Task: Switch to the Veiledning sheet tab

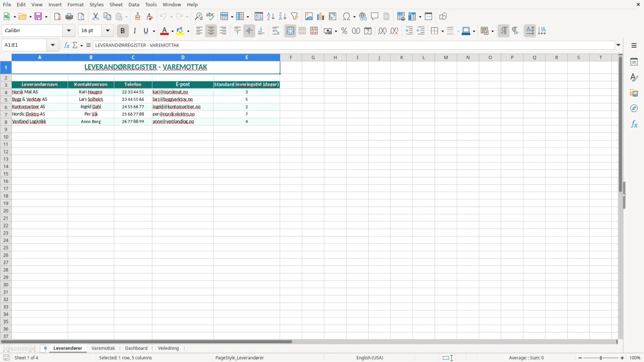Action: coord(169,348)
